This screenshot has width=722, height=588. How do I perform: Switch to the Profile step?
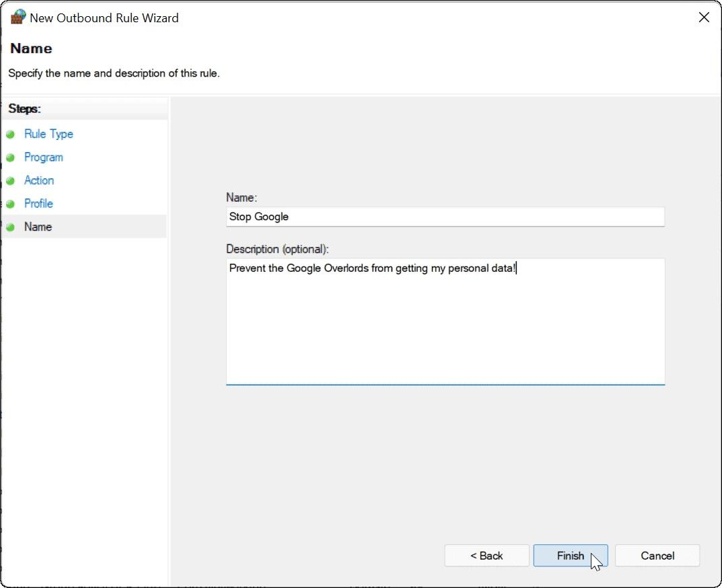tap(38, 203)
